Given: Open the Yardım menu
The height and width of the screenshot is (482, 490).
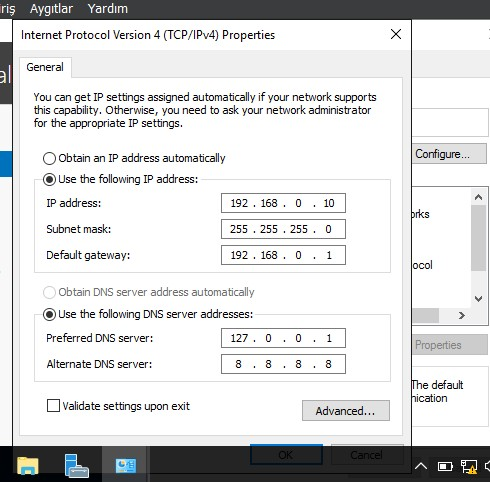Looking at the screenshot, I should click(x=108, y=9).
